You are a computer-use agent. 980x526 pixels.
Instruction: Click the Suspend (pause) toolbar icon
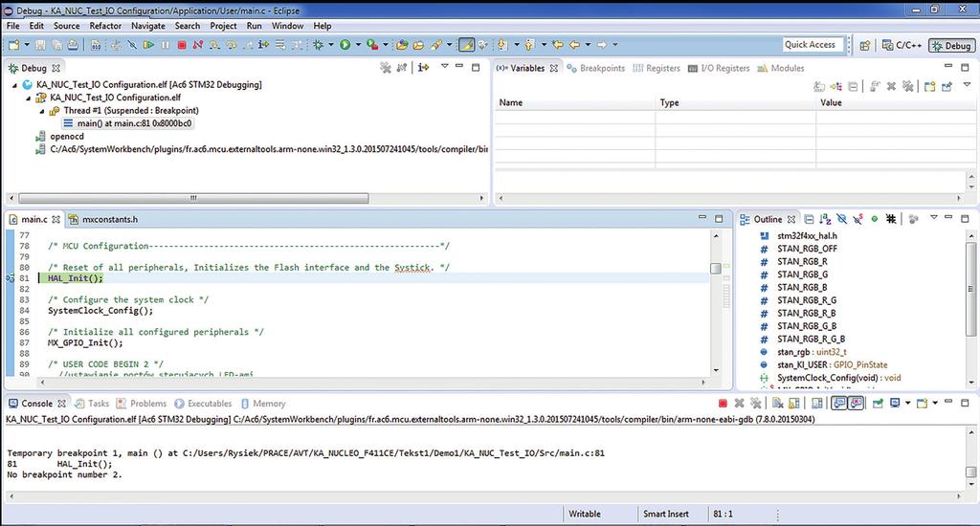165,45
